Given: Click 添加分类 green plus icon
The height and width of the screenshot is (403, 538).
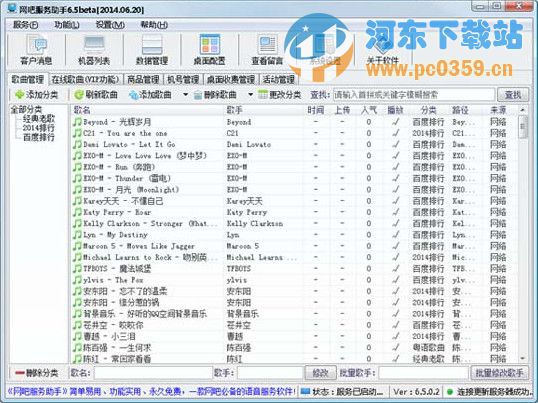Looking at the screenshot, I should pos(20,95).
